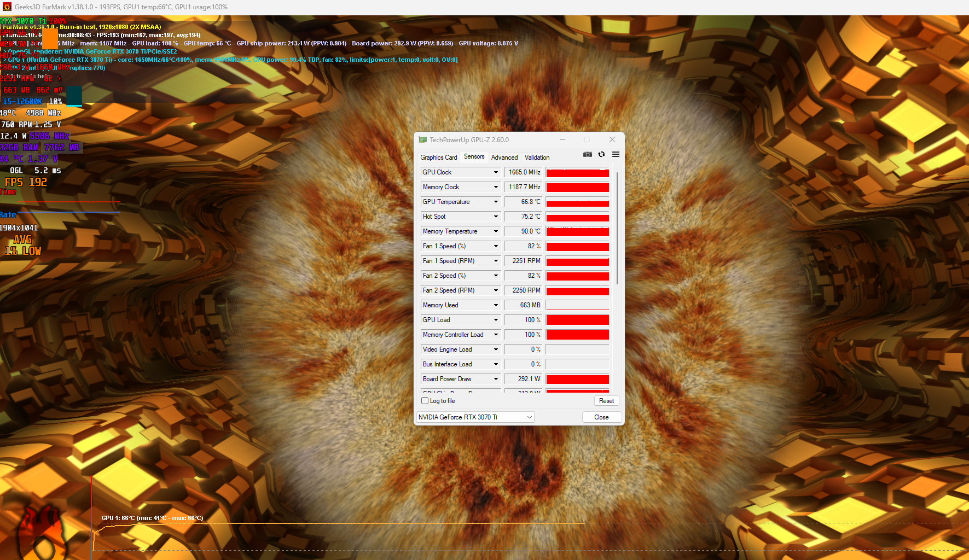Click the GPU-Z title bar app icon
This screenshot has width=969, height=560.
pyautogui.click(x=422, y=140)
